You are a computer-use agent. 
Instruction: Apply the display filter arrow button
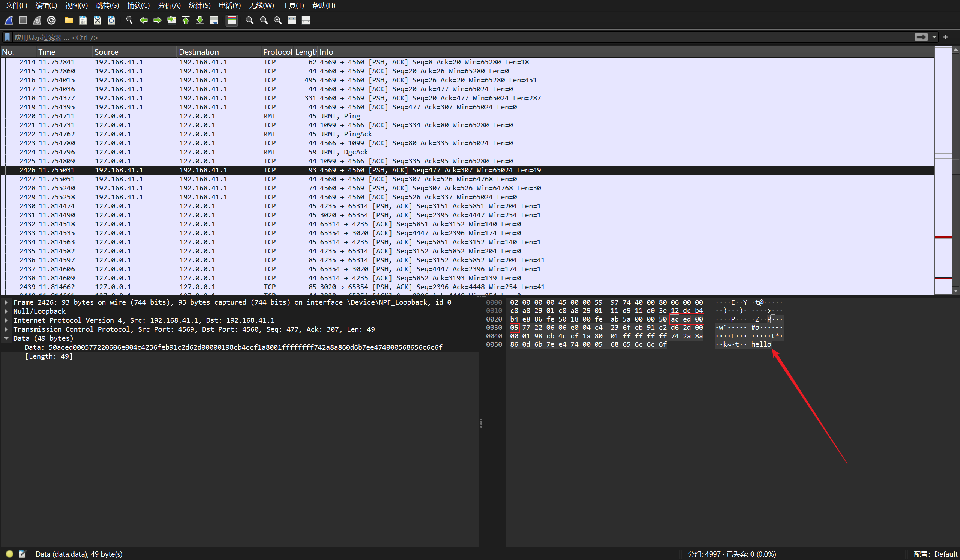click(921, 37)
